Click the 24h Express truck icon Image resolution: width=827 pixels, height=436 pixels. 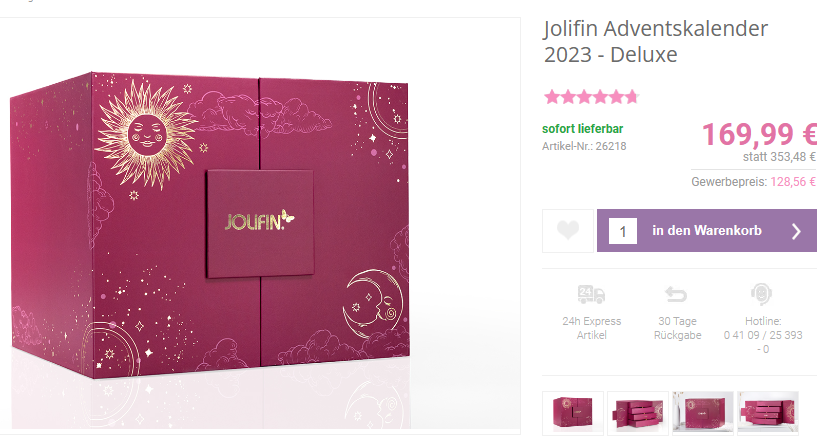pyautogui.click(x=591, y=294)
